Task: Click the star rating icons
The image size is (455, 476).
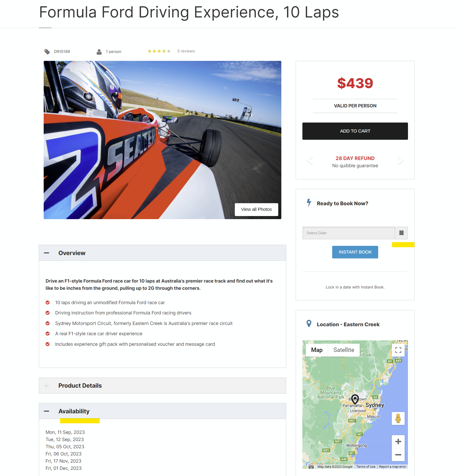Action: point(159,51)
